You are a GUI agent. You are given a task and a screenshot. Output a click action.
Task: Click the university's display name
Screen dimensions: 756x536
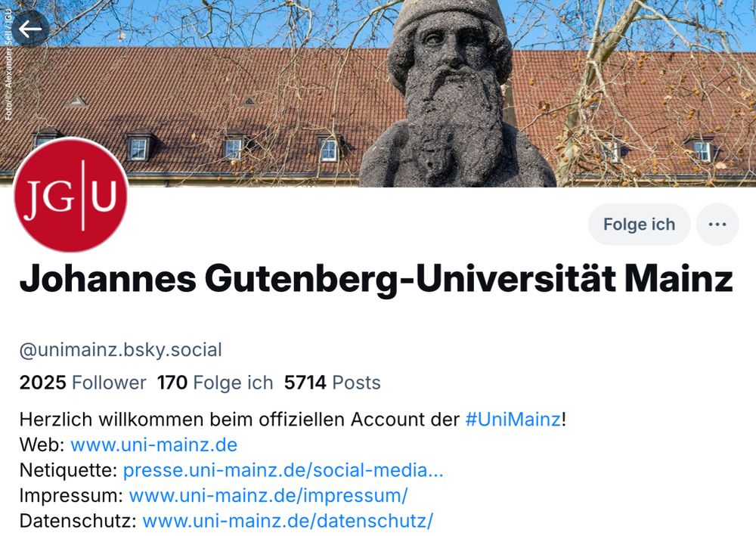[x=376, y=279]
